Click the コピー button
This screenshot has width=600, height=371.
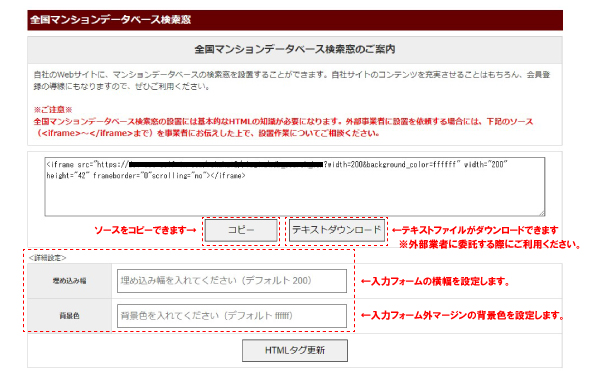(241, 230)
